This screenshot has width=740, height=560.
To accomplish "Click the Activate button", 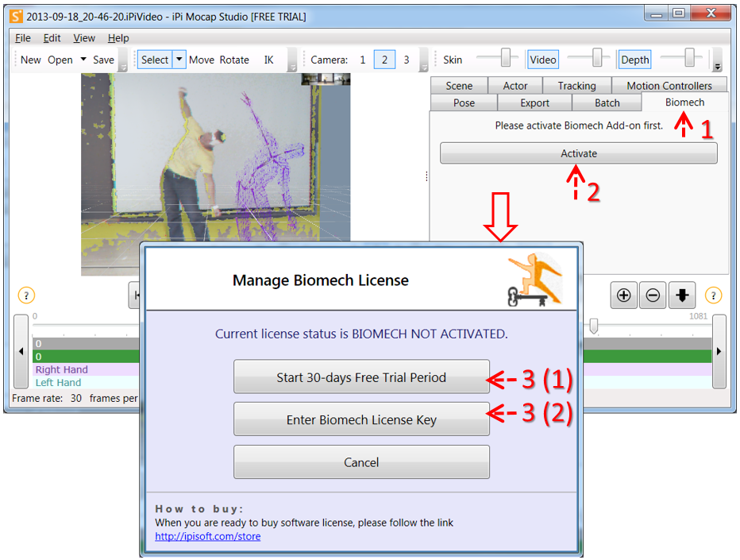I will click(579, 153).
